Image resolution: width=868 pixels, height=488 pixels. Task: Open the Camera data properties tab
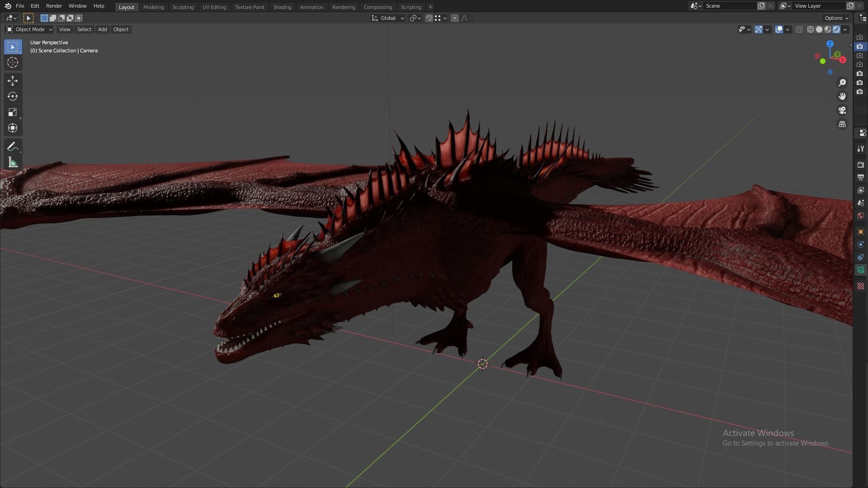coord(861,270)
